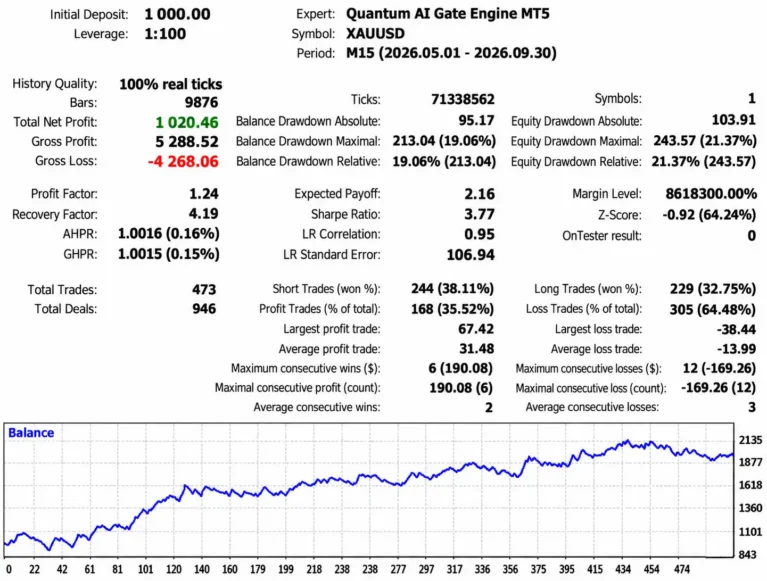This screenshot has width=767, height=581.
Task: Click the gross profit value 5 288.52
Action: tap(187, 142)
